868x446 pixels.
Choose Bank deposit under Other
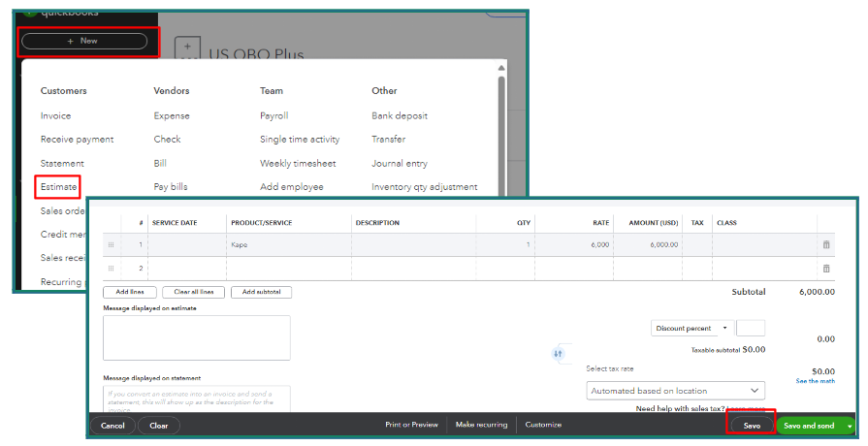(400, 115)
